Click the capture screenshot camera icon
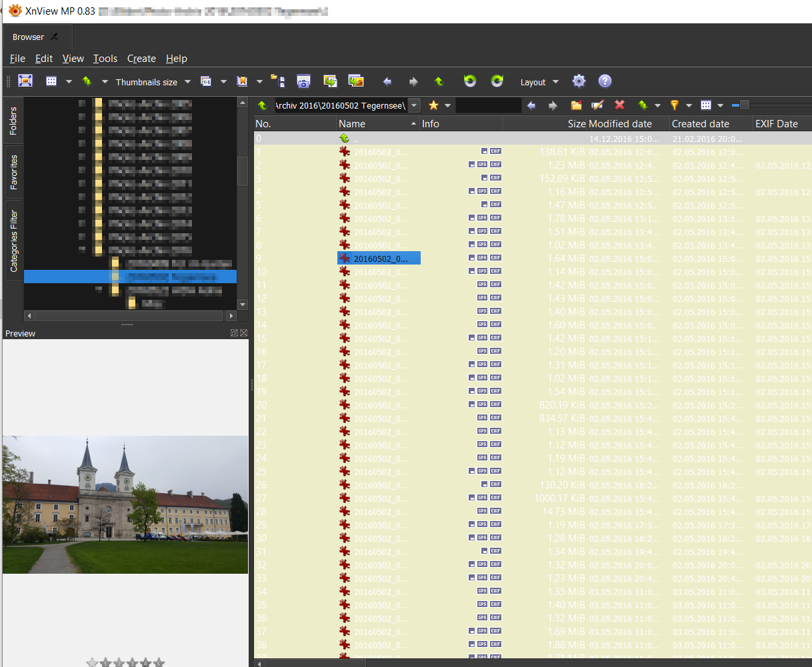The width and height of the screenshot is (812, 667). (303, 81)
